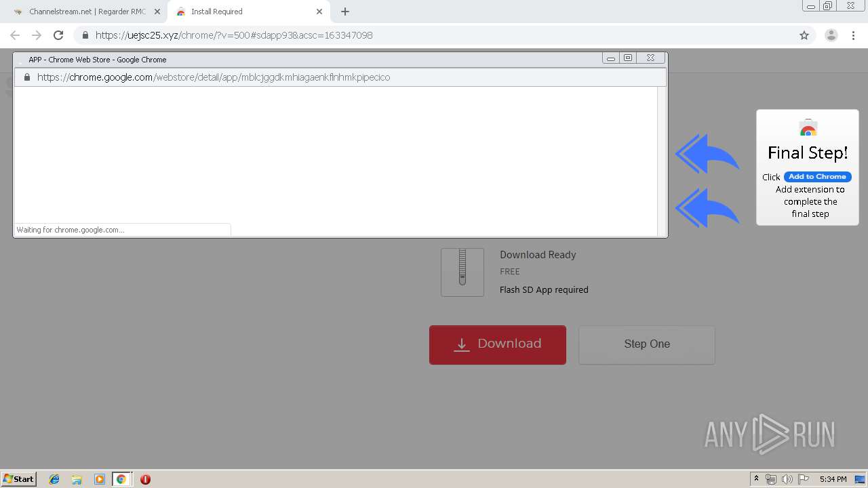Click the show desktop icon by the clock
Screen dimensions: 868x488
pos(861,479)
